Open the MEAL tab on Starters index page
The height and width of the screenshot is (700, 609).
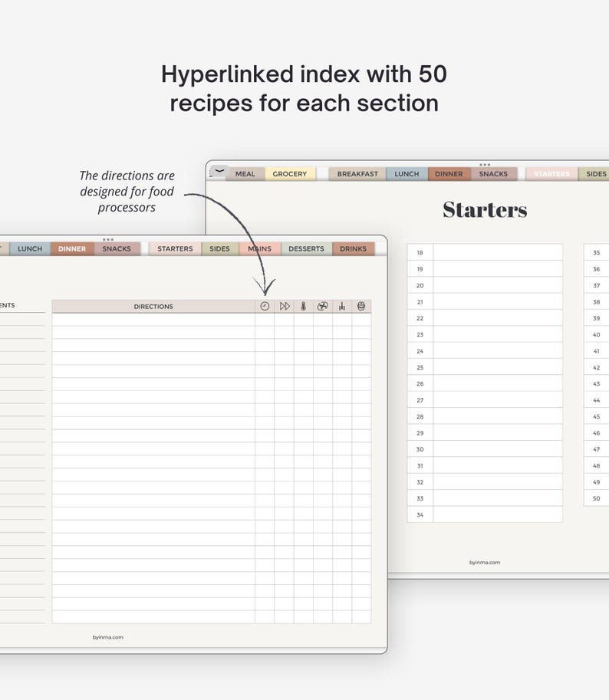245,174
